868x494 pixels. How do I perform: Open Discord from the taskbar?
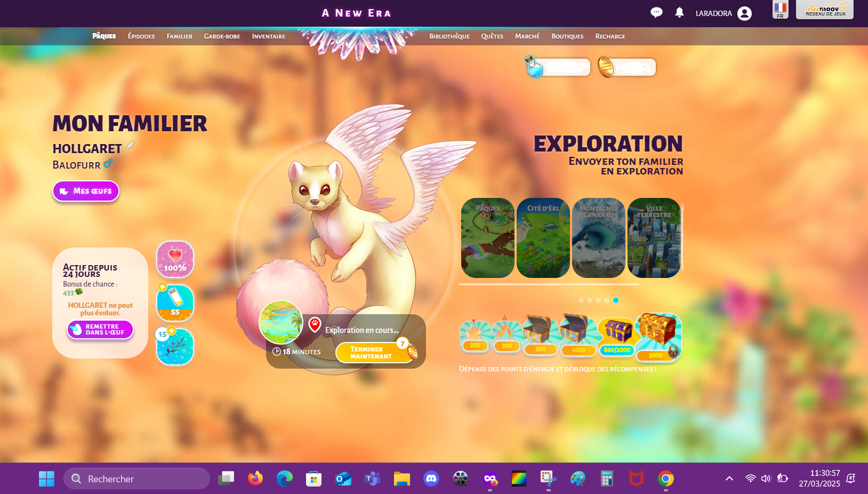[431, 479]
